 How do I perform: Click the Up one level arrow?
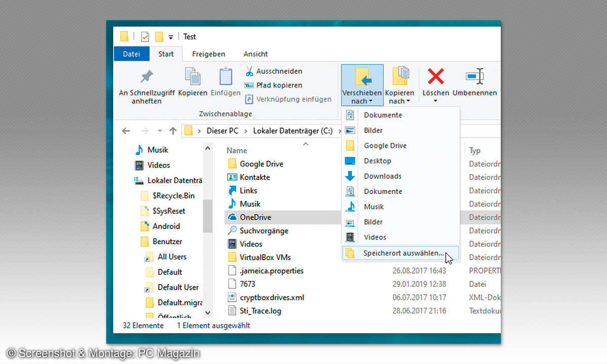click(173, 131)
